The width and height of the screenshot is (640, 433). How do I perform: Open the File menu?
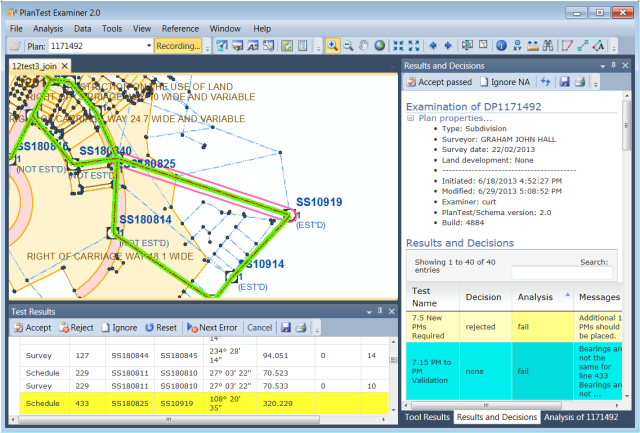16,29
